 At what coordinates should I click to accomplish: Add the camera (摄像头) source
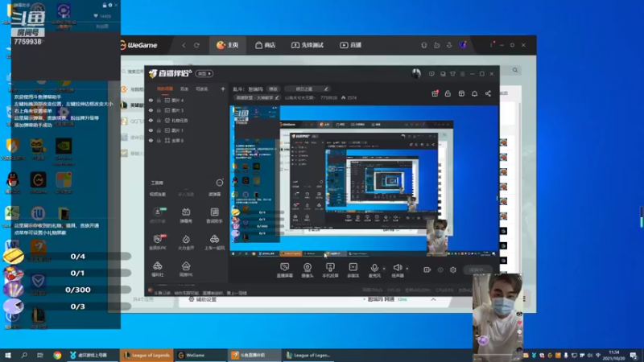pos(308,269)
